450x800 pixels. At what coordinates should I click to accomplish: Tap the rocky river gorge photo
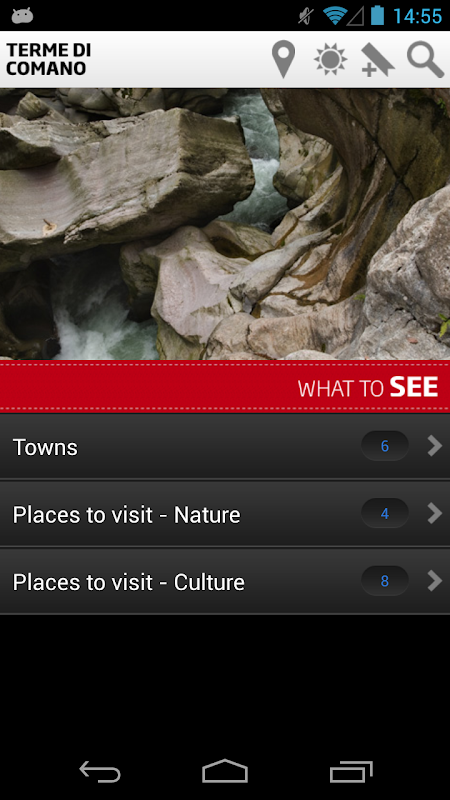tap(225, 224)
